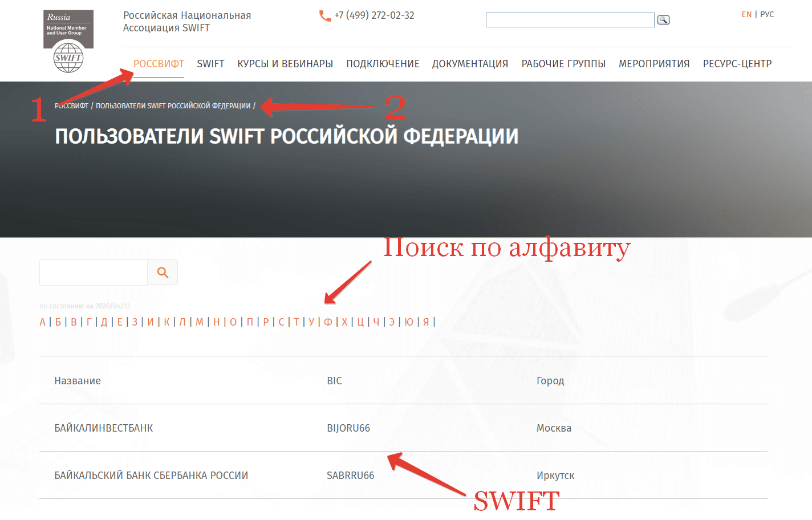Filter the list by letter Я
812x520 pixels.
click(x=426, y=322)
